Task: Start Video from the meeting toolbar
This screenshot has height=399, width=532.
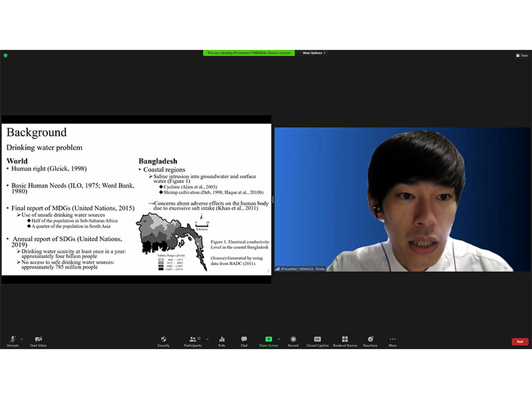Action: [x=38, y=340]
